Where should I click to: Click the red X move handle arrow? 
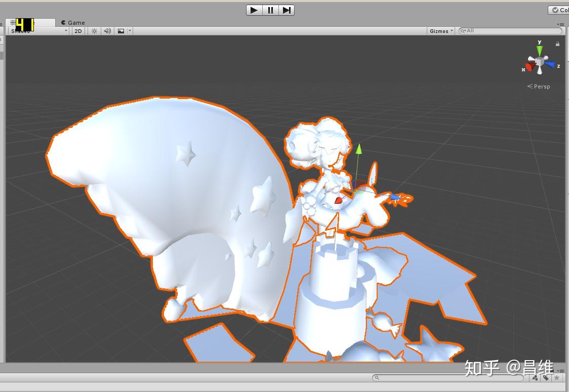pos(338,200)
